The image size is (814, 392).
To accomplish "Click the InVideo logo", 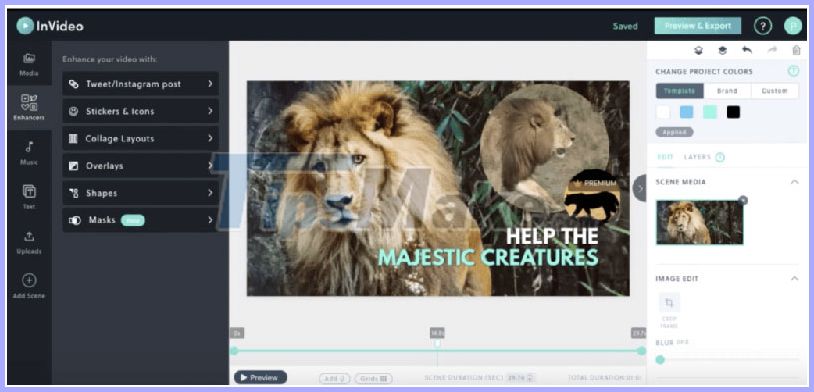I will (50, 25).
